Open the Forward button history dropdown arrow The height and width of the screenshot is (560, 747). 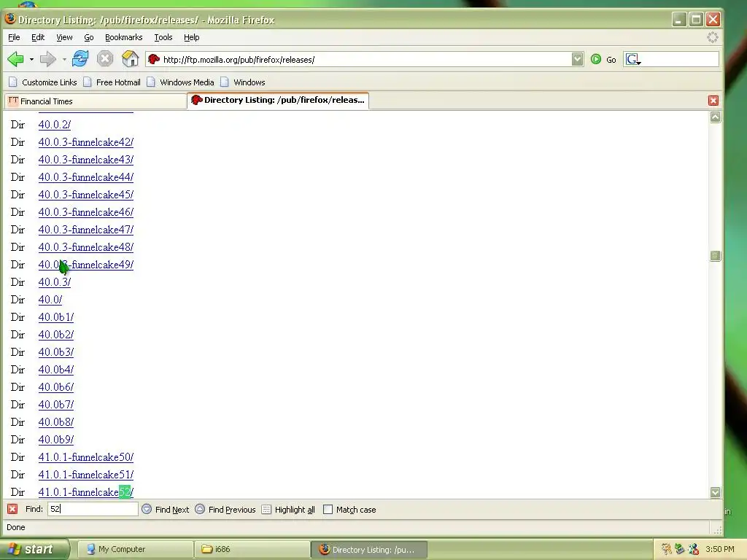64,60
